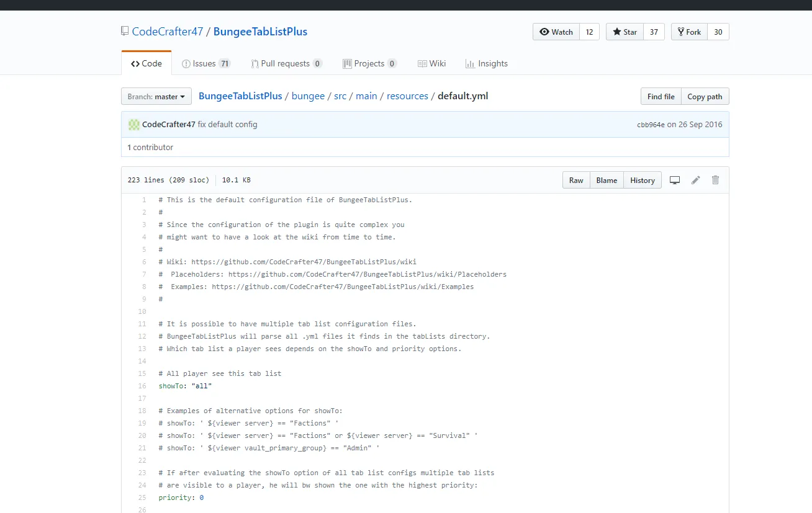Open the Wiki tab
This screenshot has height=513, width=812.
coord(432,63)
